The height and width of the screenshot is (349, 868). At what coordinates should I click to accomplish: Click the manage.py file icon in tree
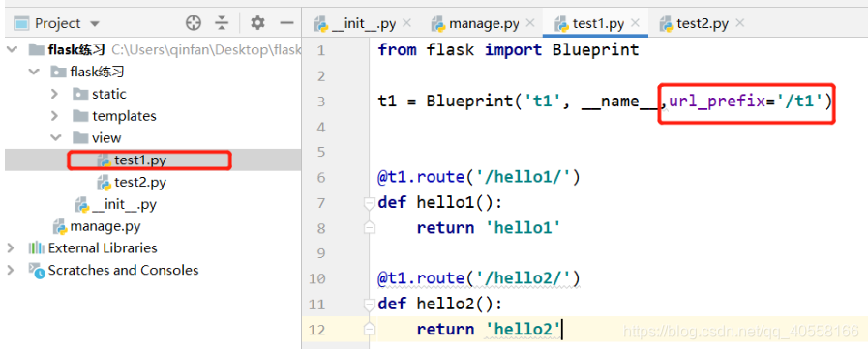tap(60, 227)
